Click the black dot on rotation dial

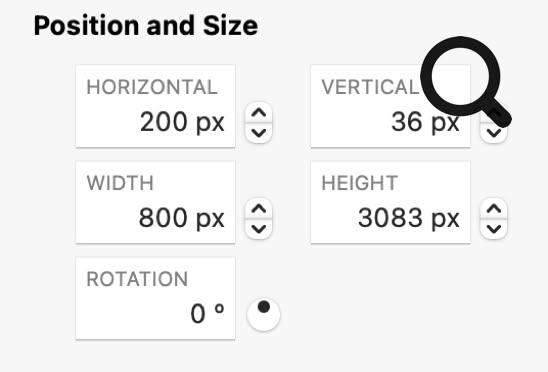(264, 307)
